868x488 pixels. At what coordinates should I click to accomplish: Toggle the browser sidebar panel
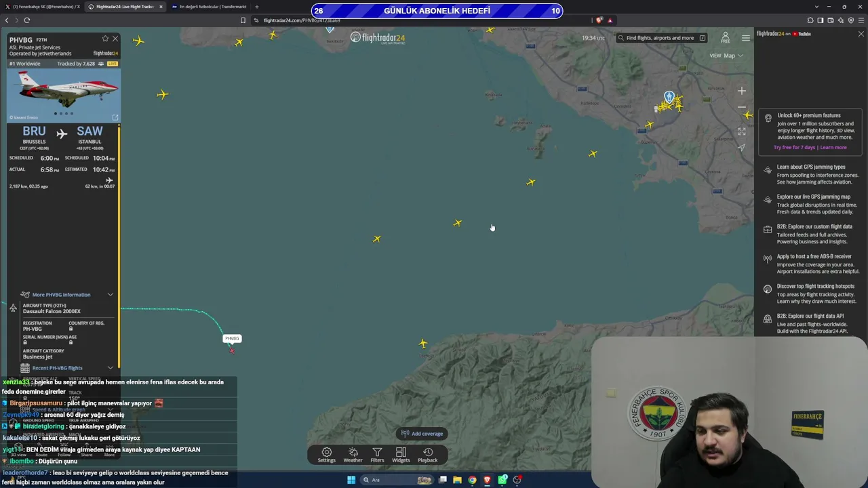pyautogui.click(x=821, y=20)
